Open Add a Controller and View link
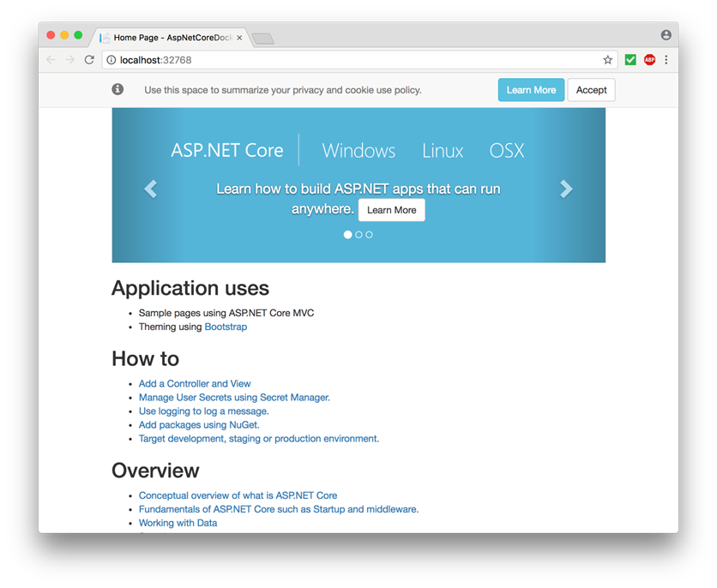717x588 pixels. click(195, 384)
